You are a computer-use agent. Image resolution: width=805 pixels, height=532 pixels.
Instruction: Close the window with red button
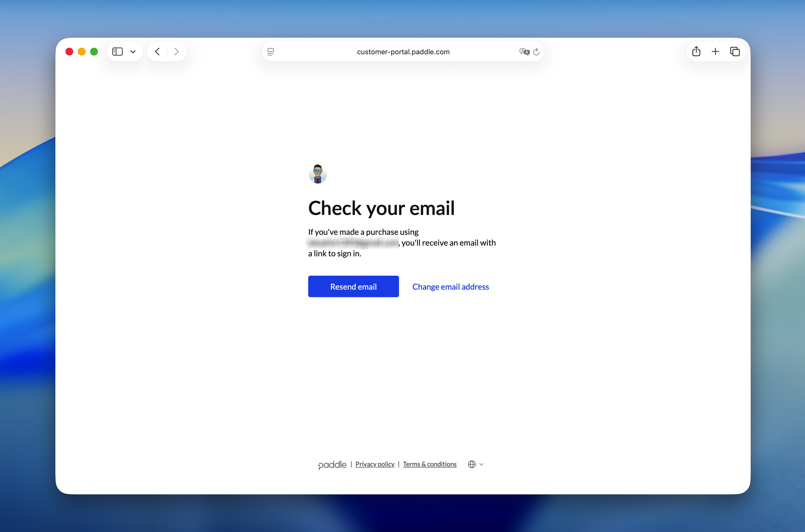click(69, 52)
